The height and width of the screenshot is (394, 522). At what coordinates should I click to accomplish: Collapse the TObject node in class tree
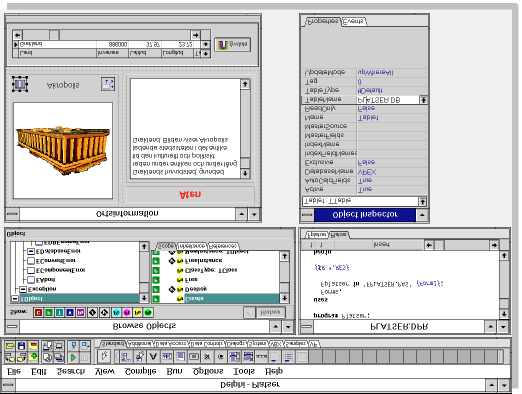pyautogui.click(x=15, y=299)
